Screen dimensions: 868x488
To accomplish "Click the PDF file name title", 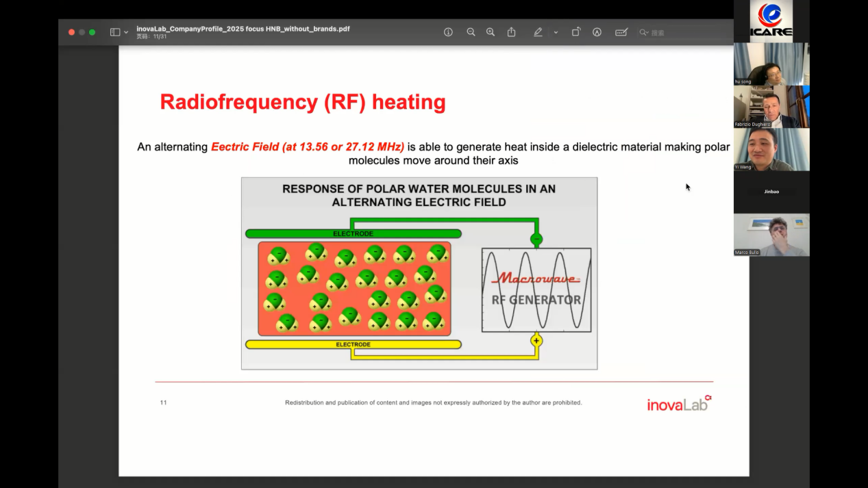I will (243, 29).
